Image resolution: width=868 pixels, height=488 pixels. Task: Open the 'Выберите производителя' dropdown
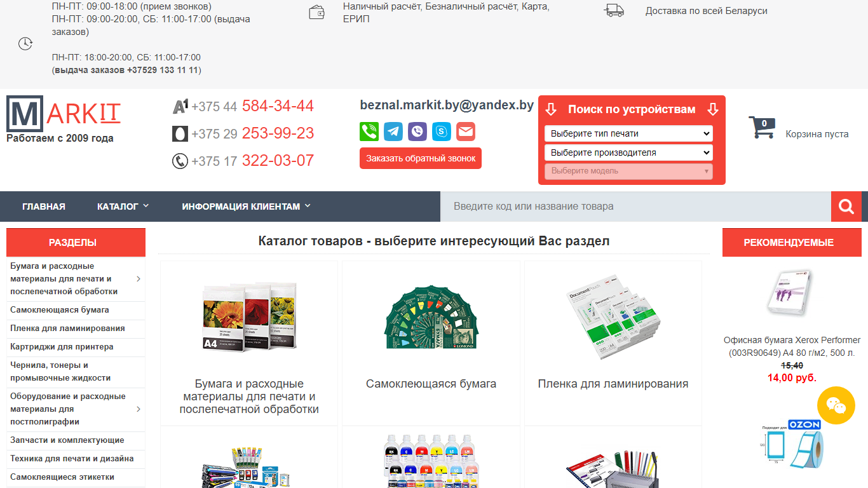[628, 152]
